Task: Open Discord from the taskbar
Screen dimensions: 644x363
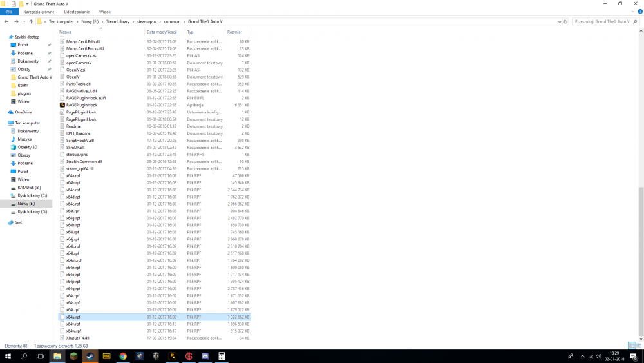Action: click(x=205, y=356)
